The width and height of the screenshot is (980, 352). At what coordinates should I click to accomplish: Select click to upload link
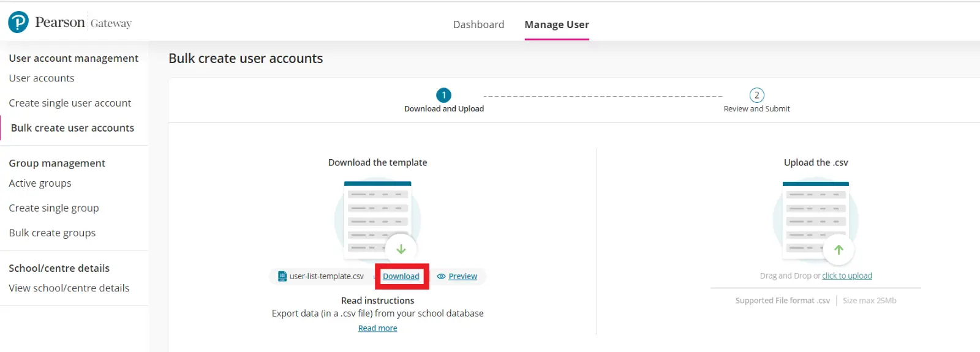click(x=846, y=276)
